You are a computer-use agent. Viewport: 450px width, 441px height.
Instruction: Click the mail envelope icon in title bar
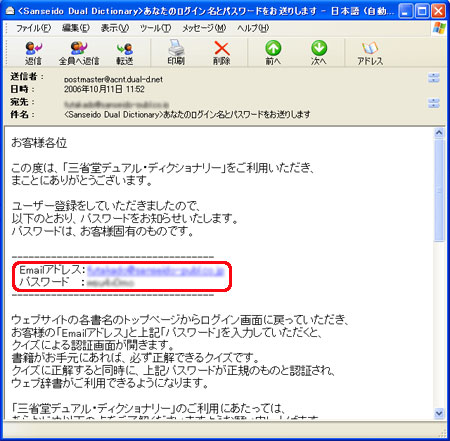click(10, 11)
